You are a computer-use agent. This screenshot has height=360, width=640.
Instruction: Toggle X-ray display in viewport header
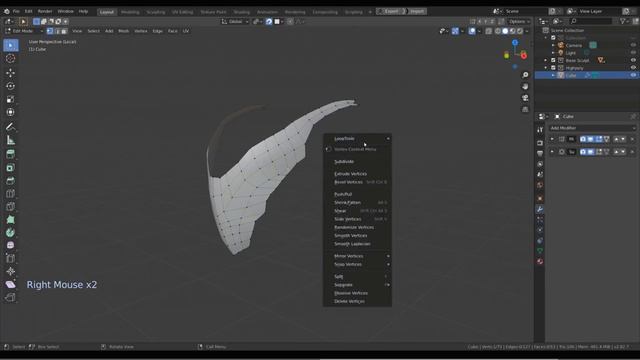pyautogui.click(x=489, y=31)
